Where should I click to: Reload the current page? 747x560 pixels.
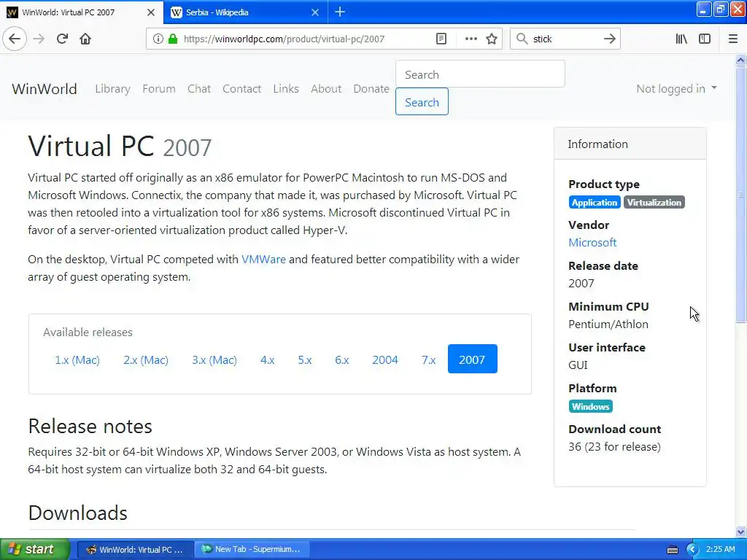[62, 39]
